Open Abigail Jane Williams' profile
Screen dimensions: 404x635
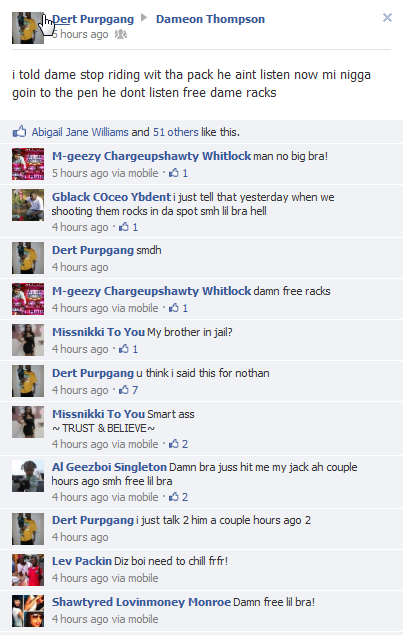pyautogui.click(x=80, y=132)
